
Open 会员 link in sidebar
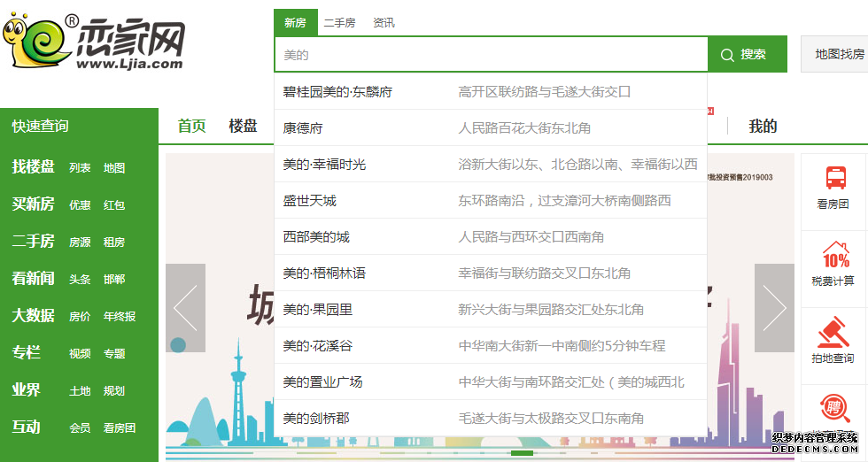(x=80, y=427)
